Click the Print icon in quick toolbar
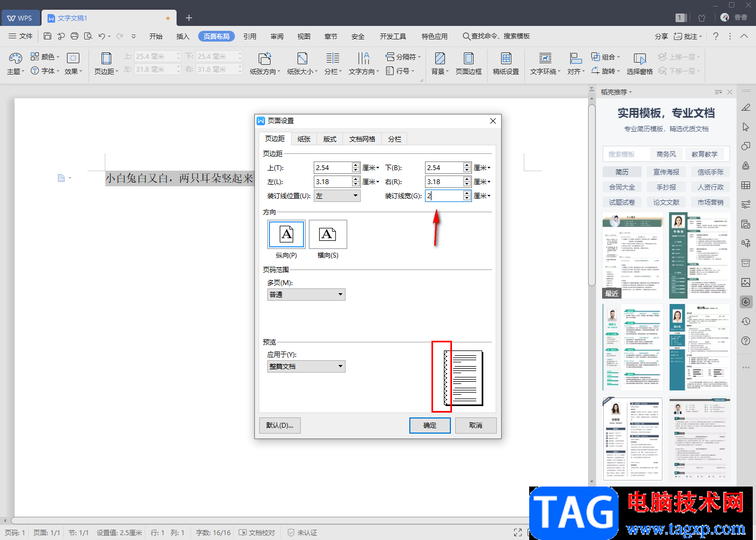 click(x=75, y=36)
